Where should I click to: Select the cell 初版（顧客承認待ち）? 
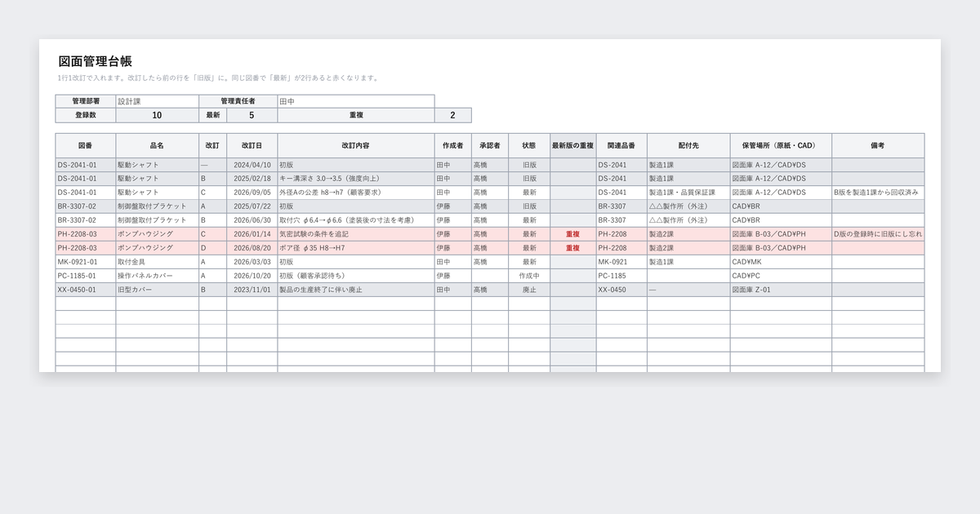click(356, 276)
